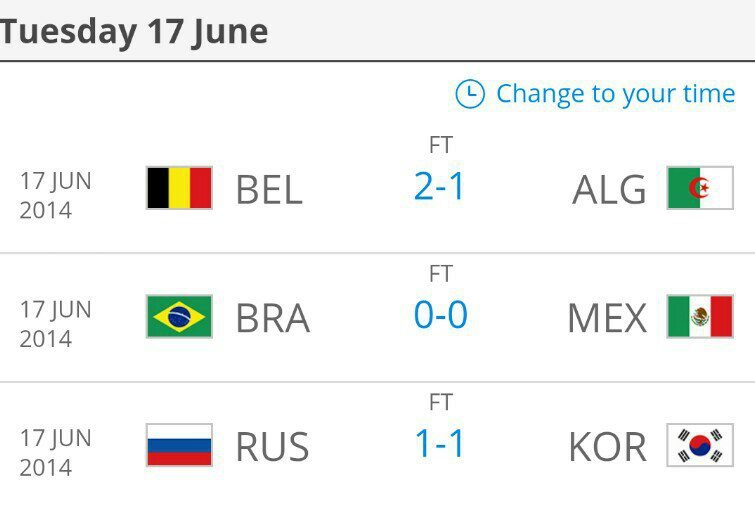The width and height of the screenshot is (755, 506).
Task: Click the BEL team name
Action: pos(269,190)
